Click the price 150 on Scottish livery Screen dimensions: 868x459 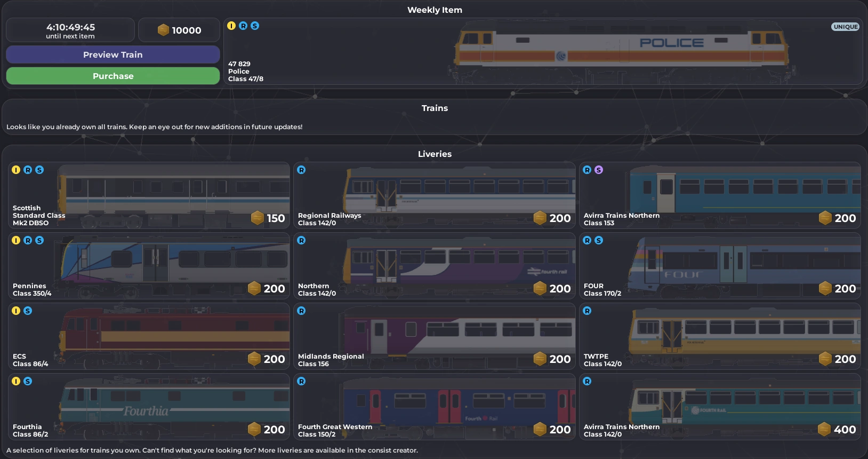coord(276,218)
